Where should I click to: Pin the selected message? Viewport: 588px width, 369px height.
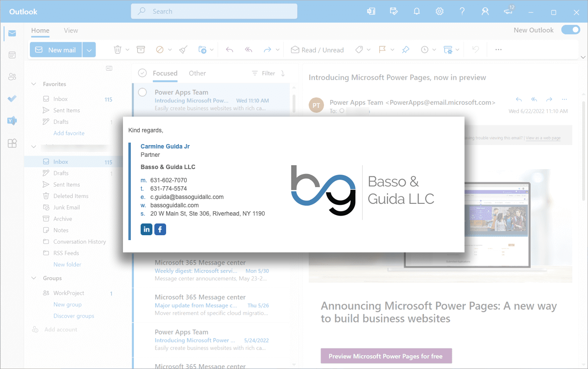pyautogui.click(x=405, y=49)
